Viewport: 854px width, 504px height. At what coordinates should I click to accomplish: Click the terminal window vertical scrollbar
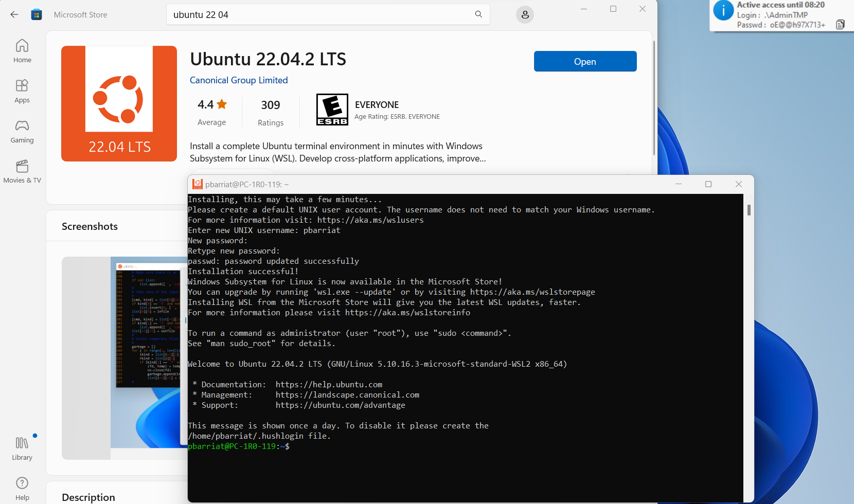(749, 210)
